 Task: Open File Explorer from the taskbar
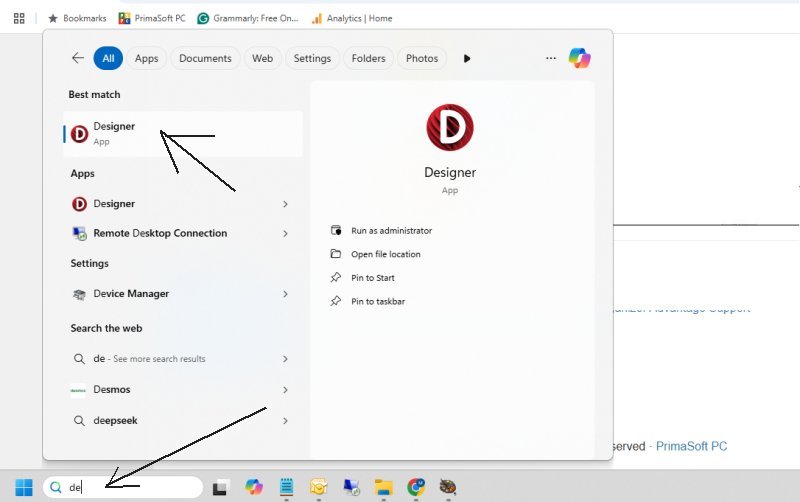[383, 488]
